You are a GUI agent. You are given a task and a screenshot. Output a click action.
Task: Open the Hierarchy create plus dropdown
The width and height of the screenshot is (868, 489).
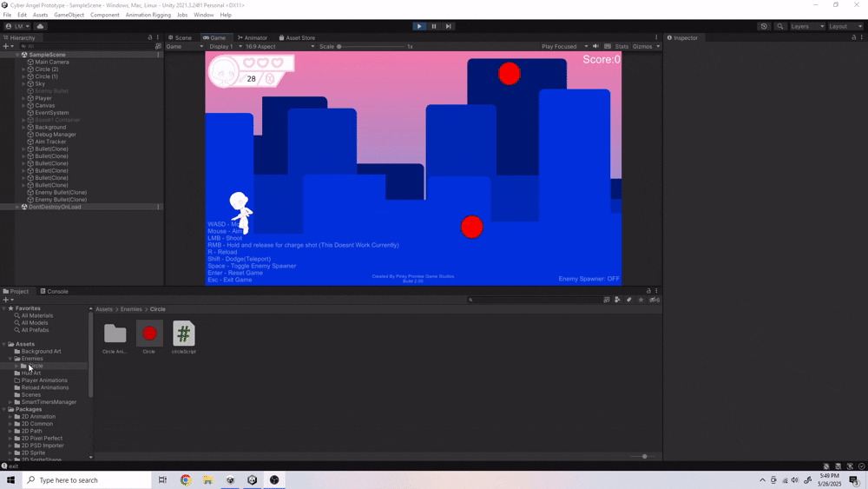(9, 47)
